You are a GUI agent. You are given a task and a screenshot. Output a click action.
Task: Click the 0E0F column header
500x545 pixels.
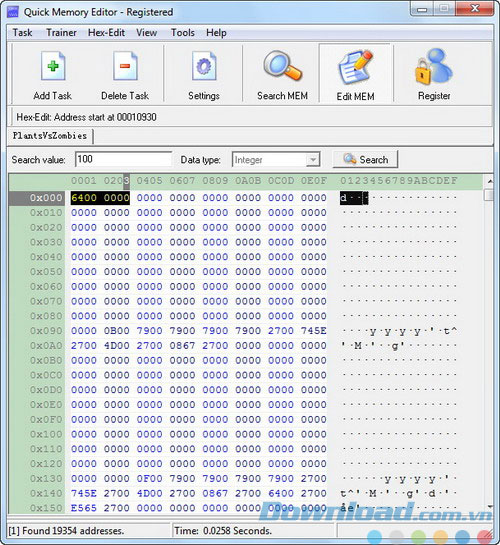pos(313,181)
